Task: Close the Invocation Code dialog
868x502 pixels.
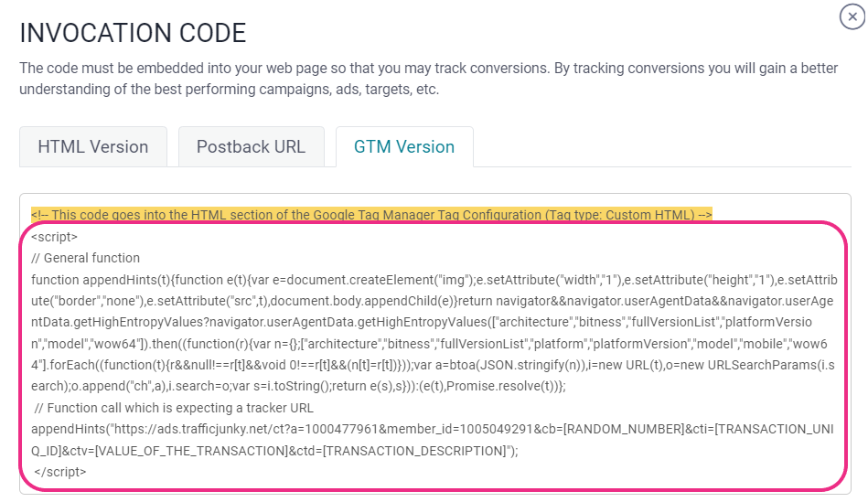Action: click(852, 16)
